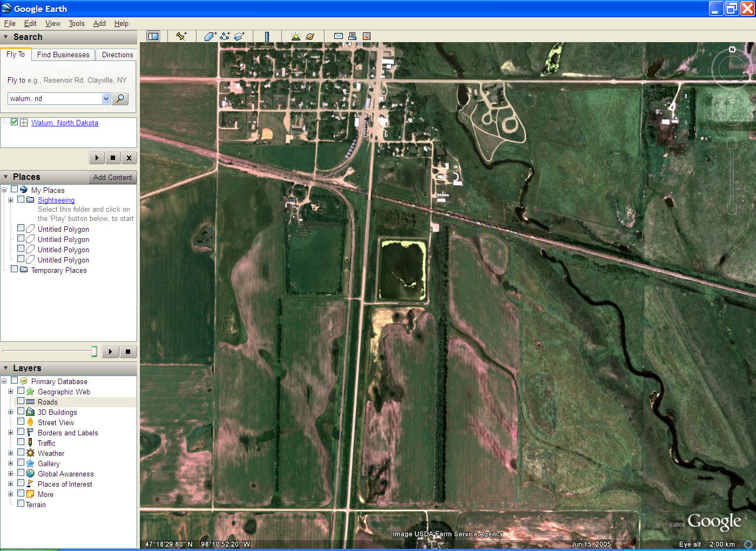Click the Places tour slider handle
This screenshot has height=551, width=756.
point(94,352)
